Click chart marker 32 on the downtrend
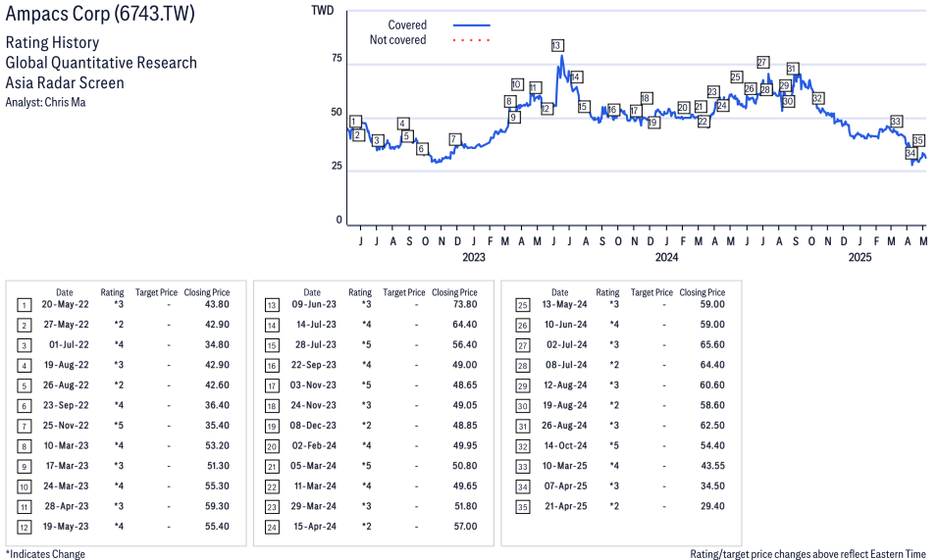Image resolution: width=937 pixels, height=560 pixels. [817, 98]
